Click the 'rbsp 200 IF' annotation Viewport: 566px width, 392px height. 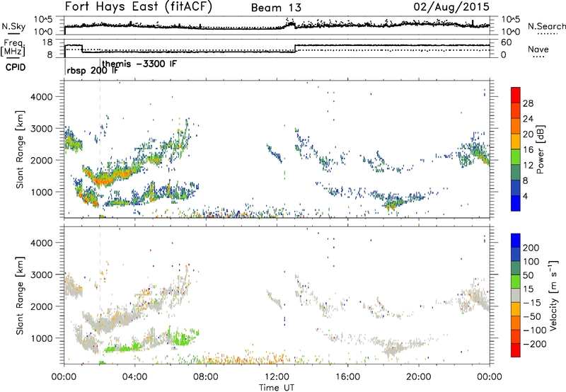93,71
